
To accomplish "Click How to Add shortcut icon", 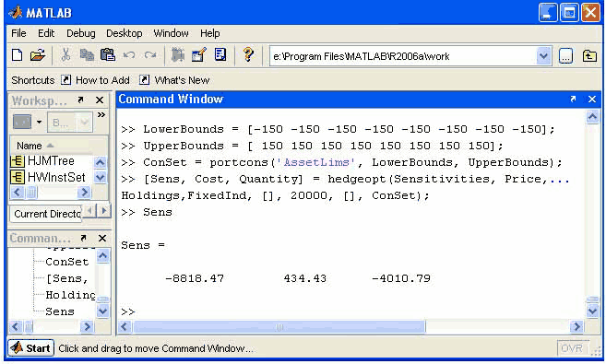I will [66, 80].
